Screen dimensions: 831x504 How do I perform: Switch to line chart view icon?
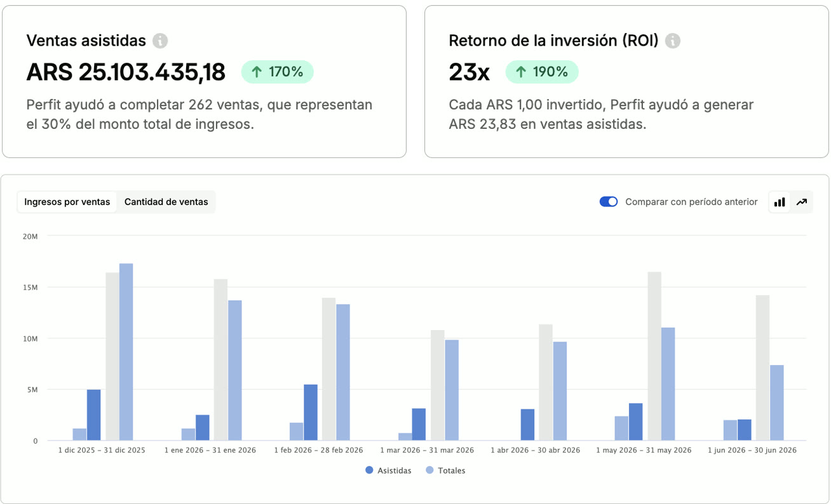pyautogui.click(x=802, y=202)
